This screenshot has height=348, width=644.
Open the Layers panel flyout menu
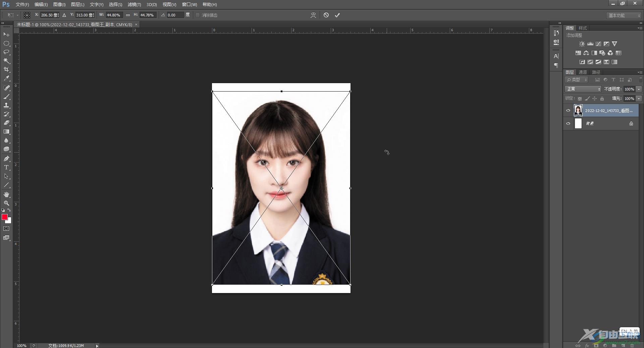[640, 72]
